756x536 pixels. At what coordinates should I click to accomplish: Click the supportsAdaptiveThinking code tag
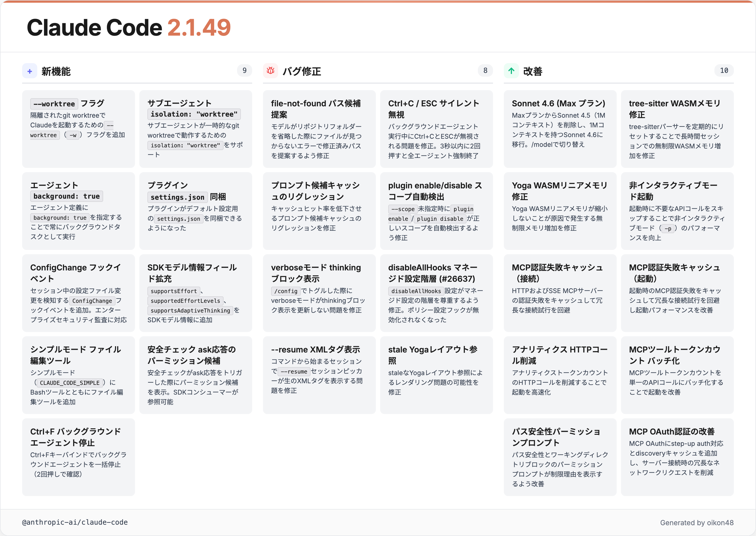(190, 311)
